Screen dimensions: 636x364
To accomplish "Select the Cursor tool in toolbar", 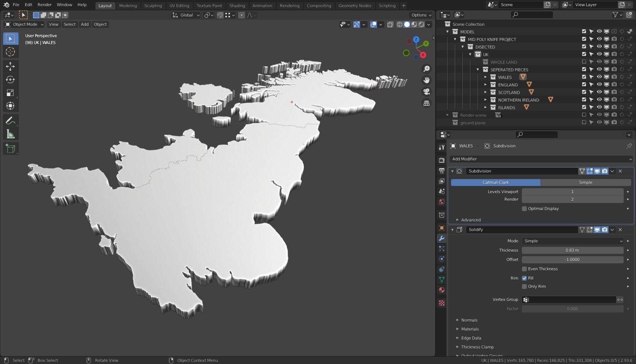I will (x=10, y=52).
